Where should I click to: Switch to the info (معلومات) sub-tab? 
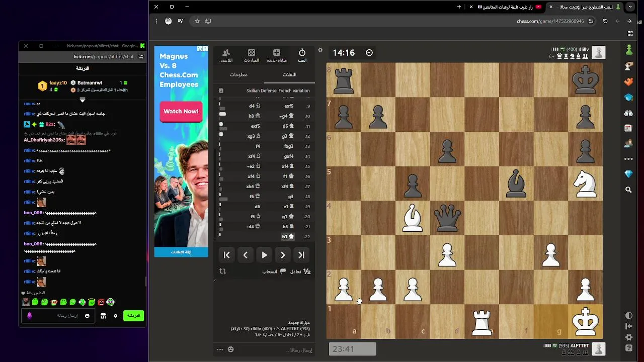pyautogui.click(x=238, y=74)
